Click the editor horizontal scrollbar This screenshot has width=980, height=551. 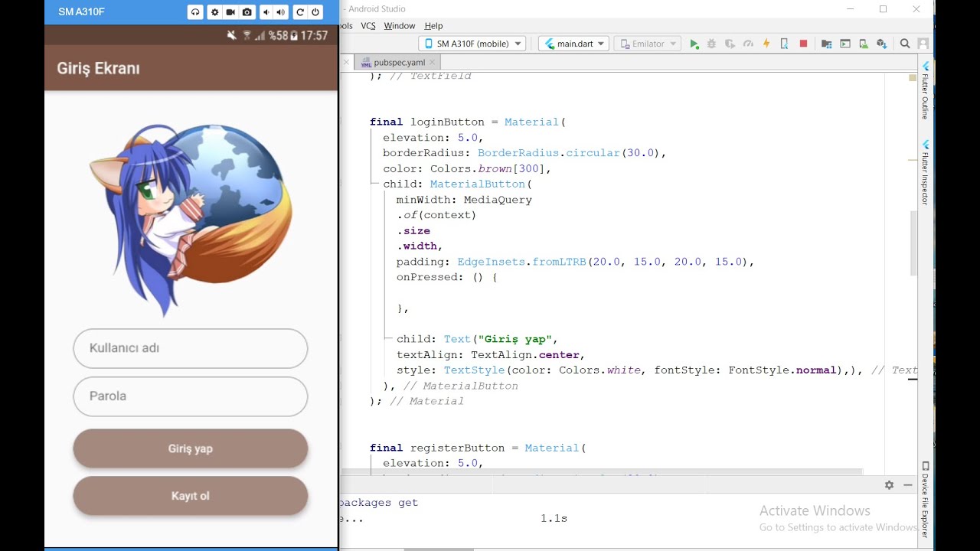(x=601, y=472)
